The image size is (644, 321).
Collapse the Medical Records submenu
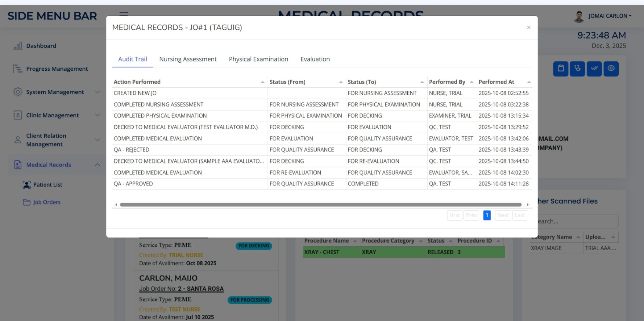coord(97,165)
